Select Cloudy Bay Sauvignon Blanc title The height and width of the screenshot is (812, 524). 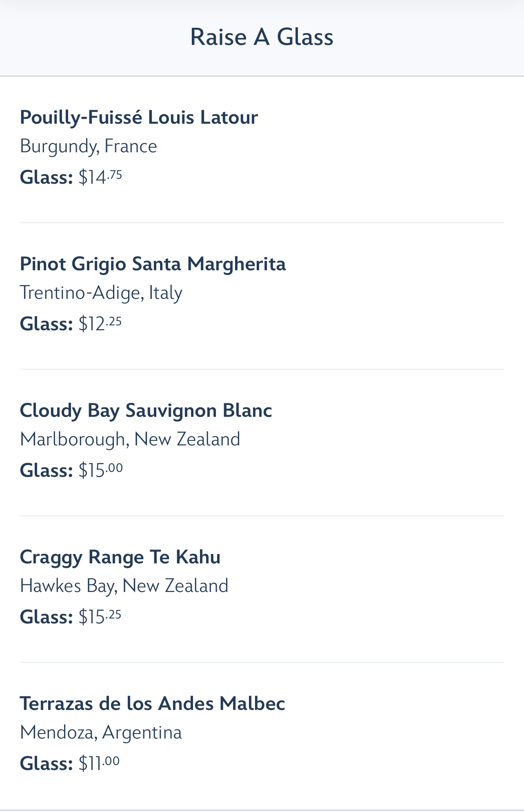pos(146,410)
